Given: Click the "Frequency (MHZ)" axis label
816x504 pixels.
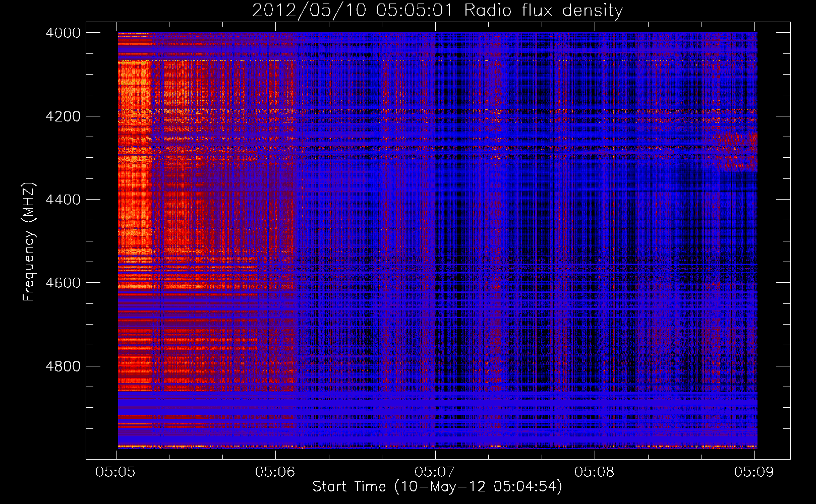Looking at the screenshot, I should point(29,242).
